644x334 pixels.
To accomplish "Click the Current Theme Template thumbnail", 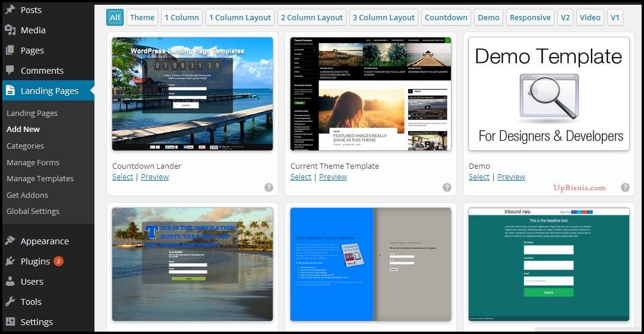I will click(x=371, y=94).
